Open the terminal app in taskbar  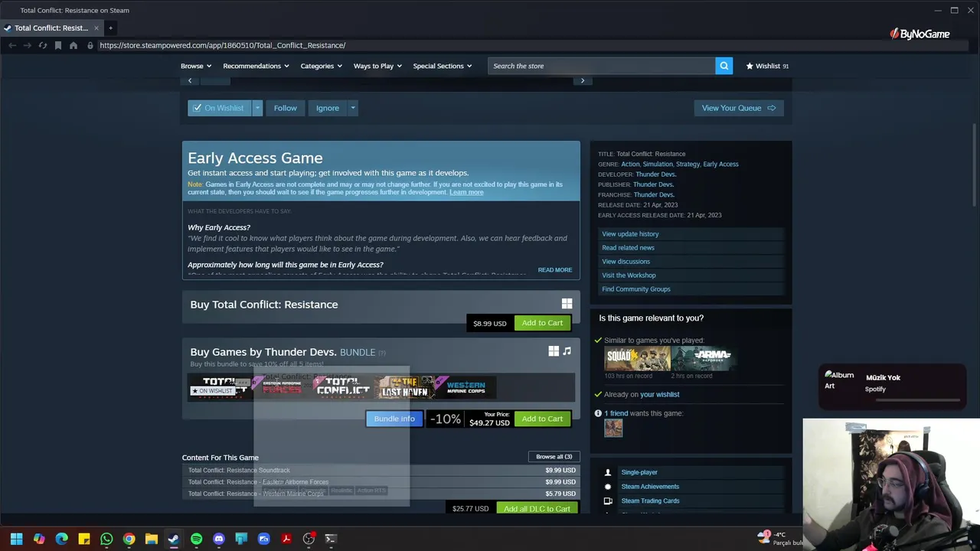(331, 539)
